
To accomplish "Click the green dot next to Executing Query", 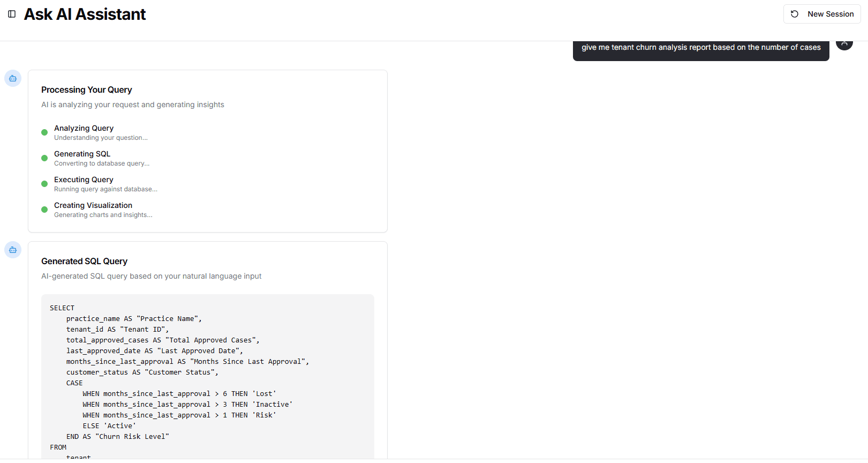I will click(x=44, y=184).
